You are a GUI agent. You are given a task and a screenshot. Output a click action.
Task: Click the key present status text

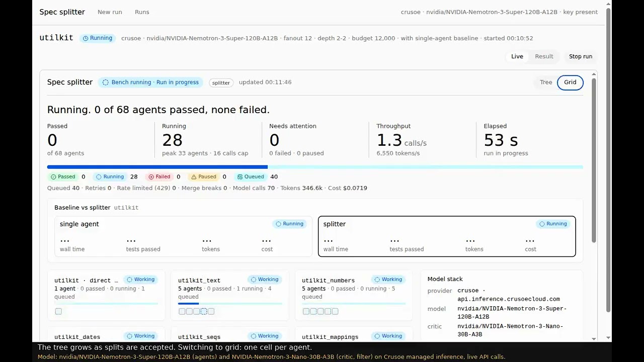click(x=581, y=12)
